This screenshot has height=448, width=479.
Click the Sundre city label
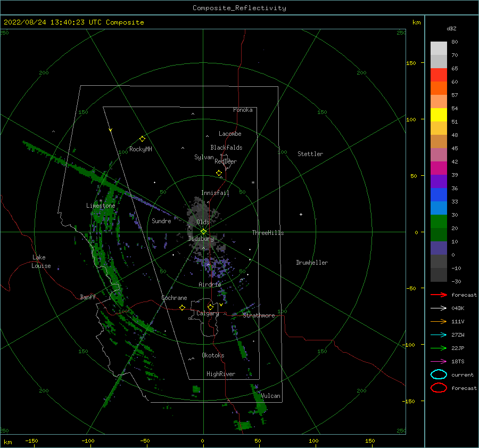click(161, 221)
